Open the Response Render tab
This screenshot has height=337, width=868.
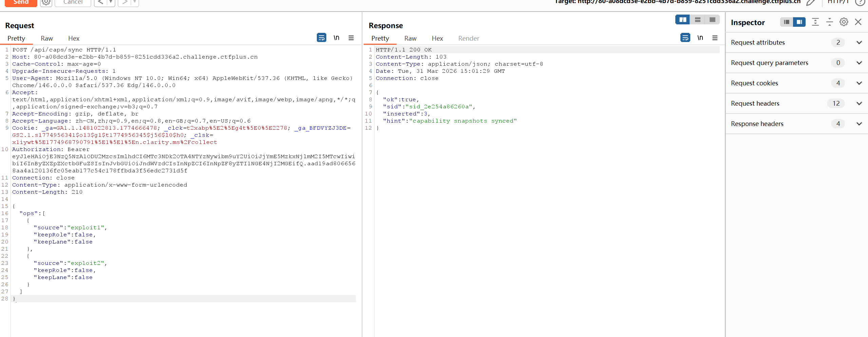click(468, 38)
